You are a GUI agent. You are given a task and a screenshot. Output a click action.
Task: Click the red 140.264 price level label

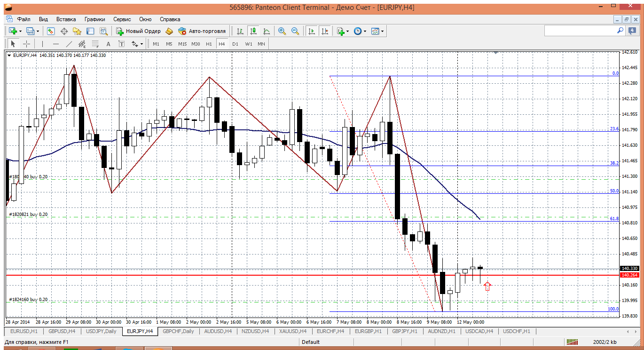[x=629, y=275]
